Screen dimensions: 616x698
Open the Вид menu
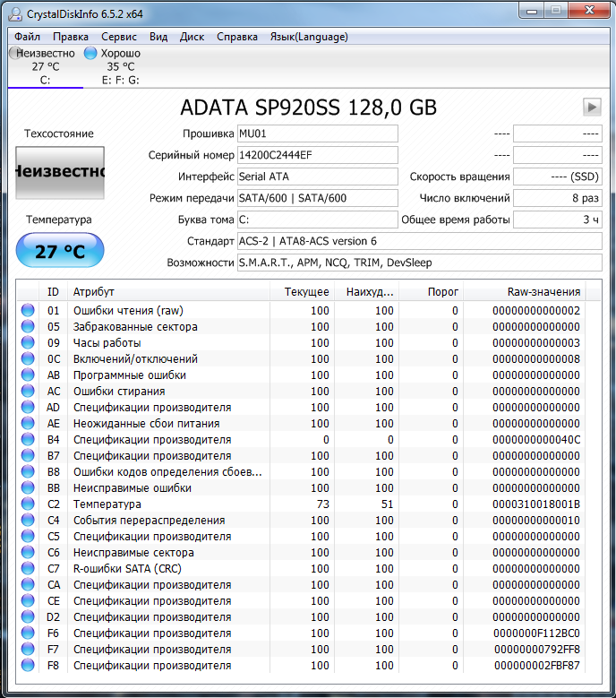[158, 37]
